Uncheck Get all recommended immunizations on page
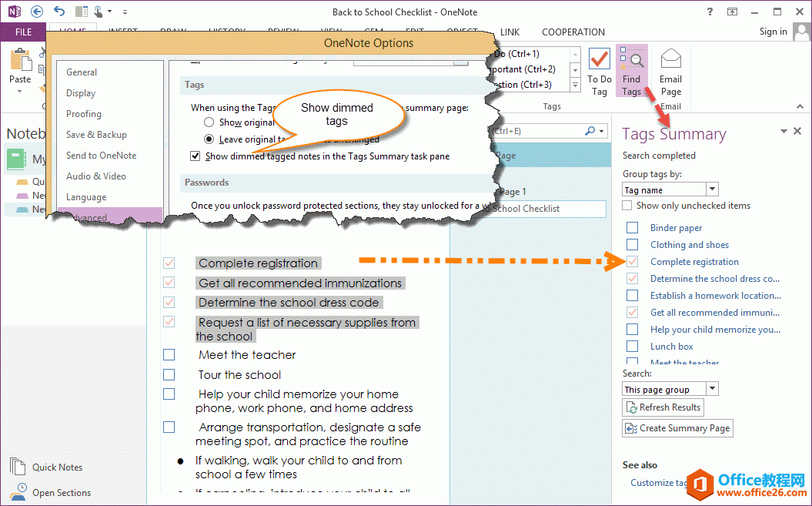 (x=169, y=283)
